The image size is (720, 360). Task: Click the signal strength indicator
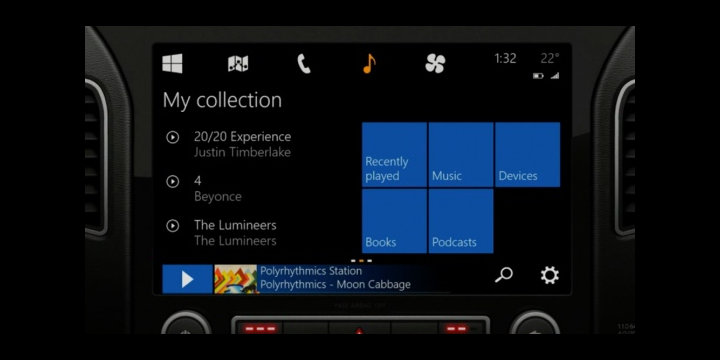[x=555, y=76]
